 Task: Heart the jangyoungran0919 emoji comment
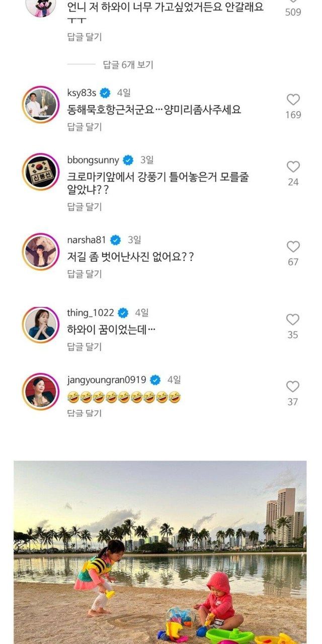(293, 386)
